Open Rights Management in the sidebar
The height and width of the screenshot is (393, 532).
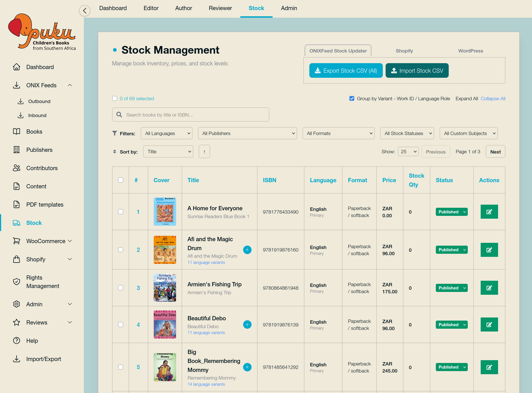43,282
